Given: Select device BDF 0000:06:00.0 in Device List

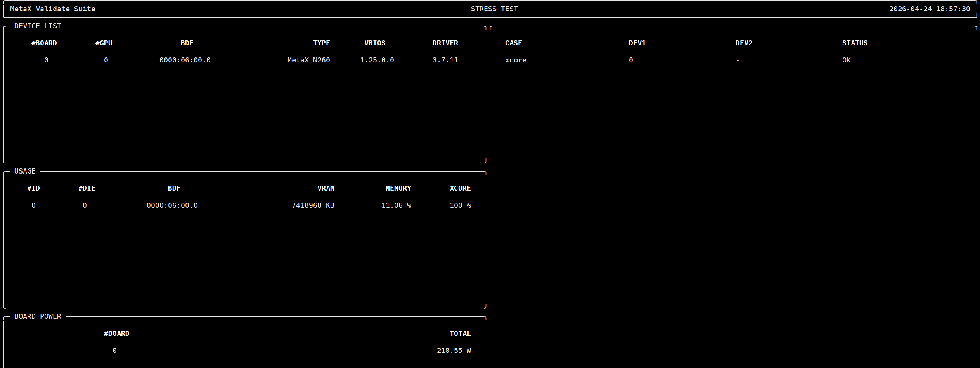Looking at the screenshot, I should 185,60.
